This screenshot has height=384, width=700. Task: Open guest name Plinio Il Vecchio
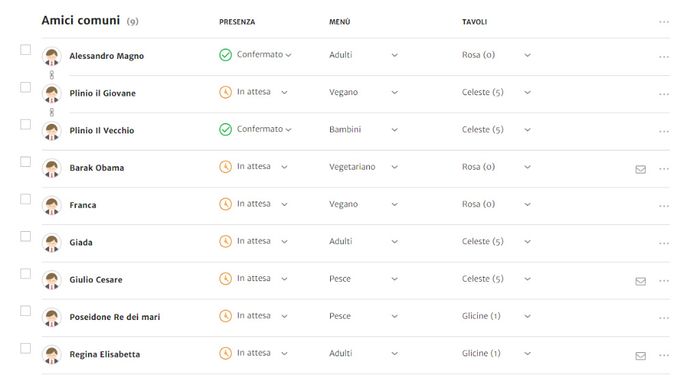point(102,131)
